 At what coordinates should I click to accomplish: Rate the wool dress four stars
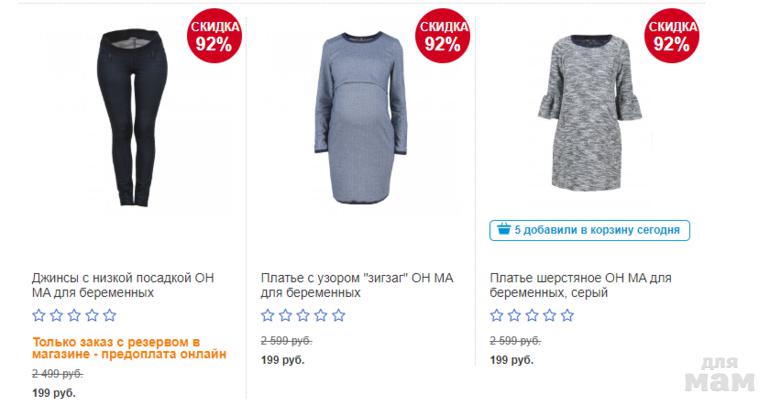click(x=550, y=316)
